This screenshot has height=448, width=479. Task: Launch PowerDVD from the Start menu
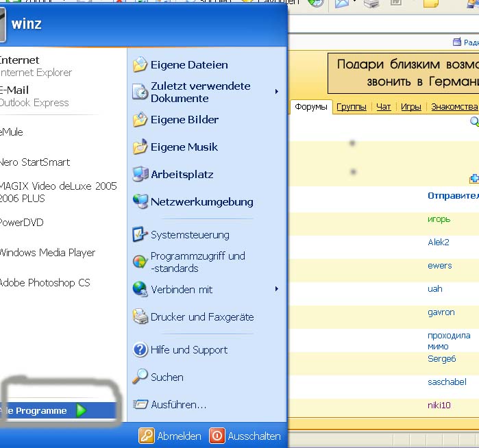point(22,223)
